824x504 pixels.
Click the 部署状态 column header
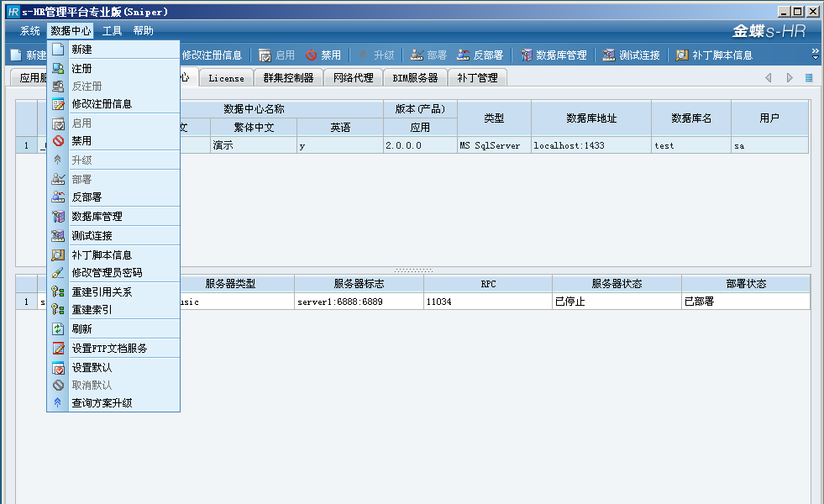(746, 284)
